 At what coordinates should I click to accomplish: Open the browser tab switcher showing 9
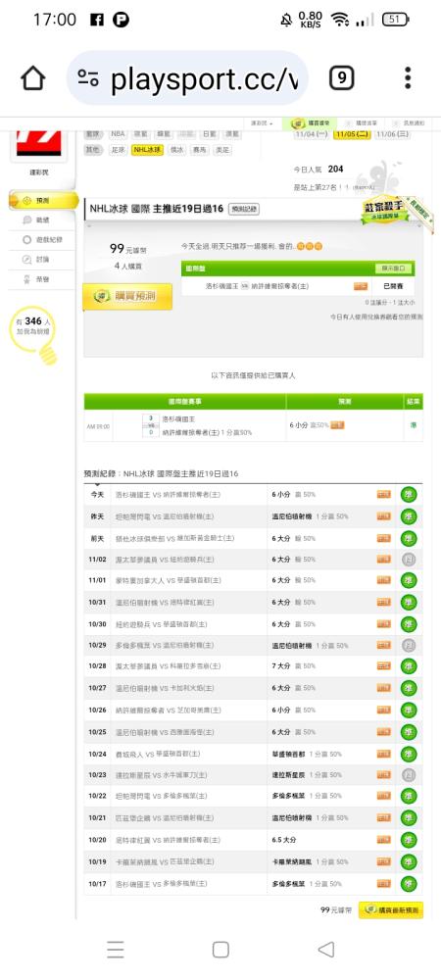pos(341,78)
